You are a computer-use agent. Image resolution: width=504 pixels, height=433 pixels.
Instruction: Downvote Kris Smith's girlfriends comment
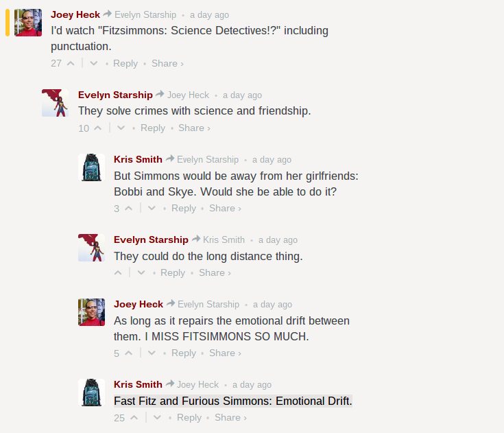[152, 208]
